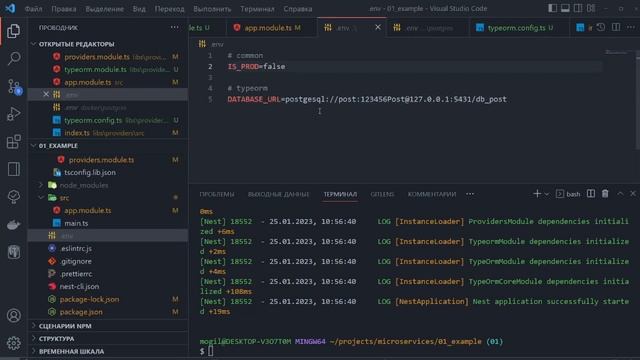The image size is (640, 360).
Task: Open the Accounts menu icon
Action: 13,316
